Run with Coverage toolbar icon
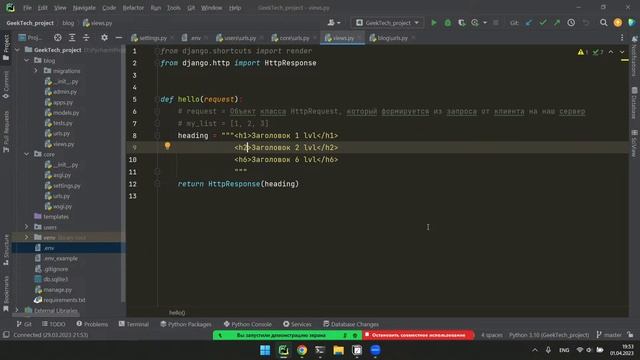 (461, 23)
